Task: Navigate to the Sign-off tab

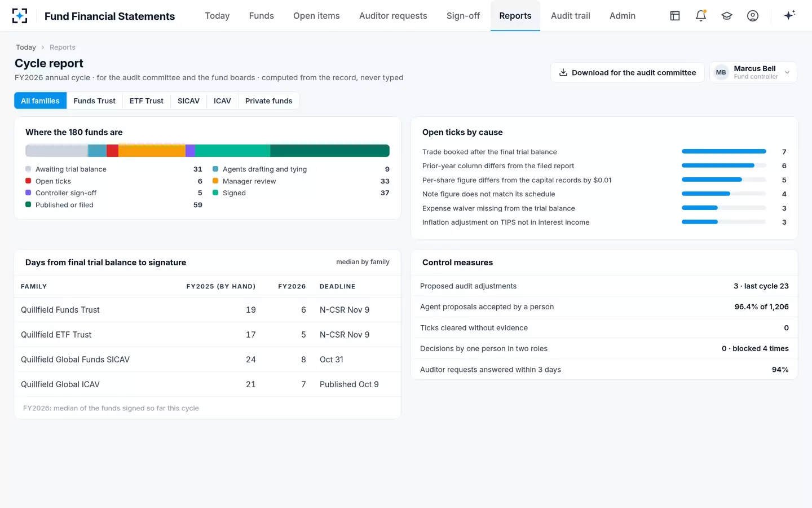Action: (x=463, y=16)
